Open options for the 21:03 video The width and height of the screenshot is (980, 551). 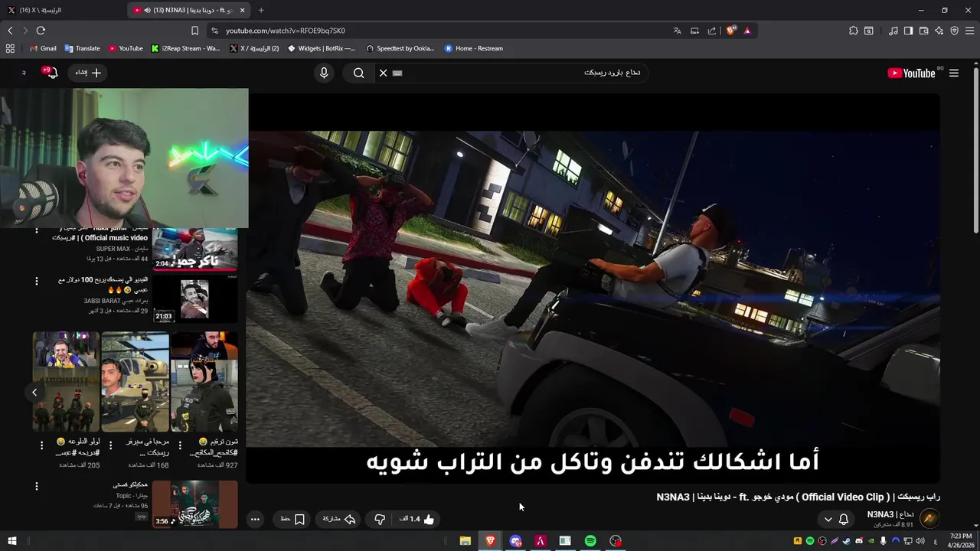point(36,281)
